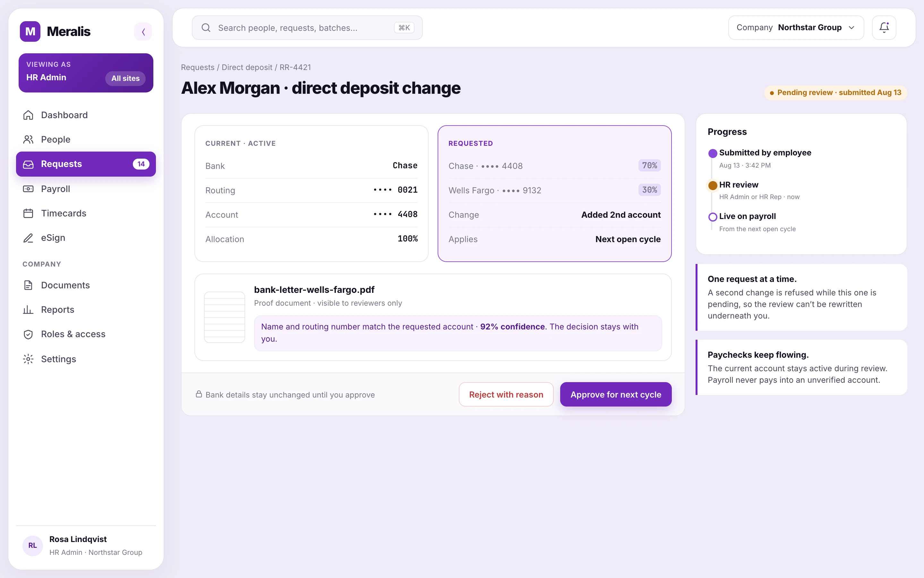The height and width of the screenshot is (578, 924).
Task: Click the ⌘K shortcut hint
Action: (404, 28)
